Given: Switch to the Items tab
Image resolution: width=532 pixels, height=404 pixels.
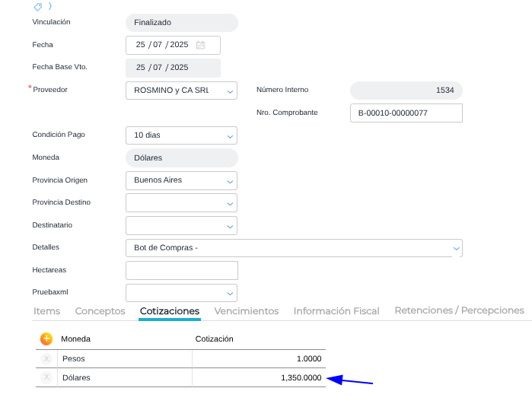Looking at the screenshot, I should [46, 311].
